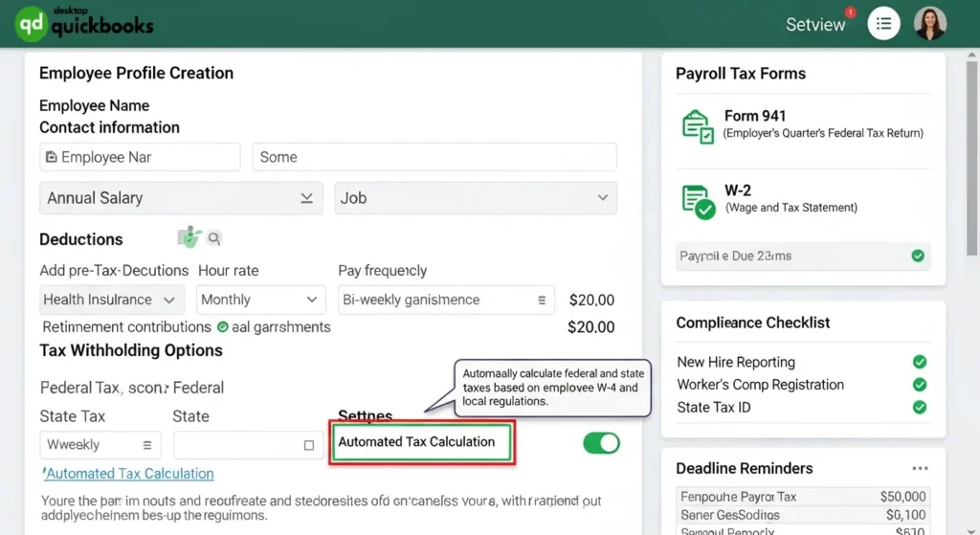Toggle the Worker's Comp Registration checkmark
Screen dimensions: 980x535
[x=919, y=385]
